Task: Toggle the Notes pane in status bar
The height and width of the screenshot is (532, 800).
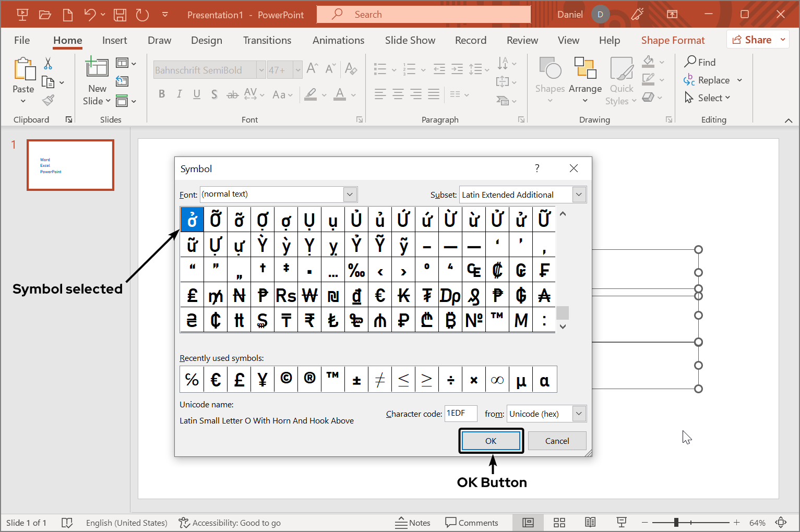Action: click(413, 523)
